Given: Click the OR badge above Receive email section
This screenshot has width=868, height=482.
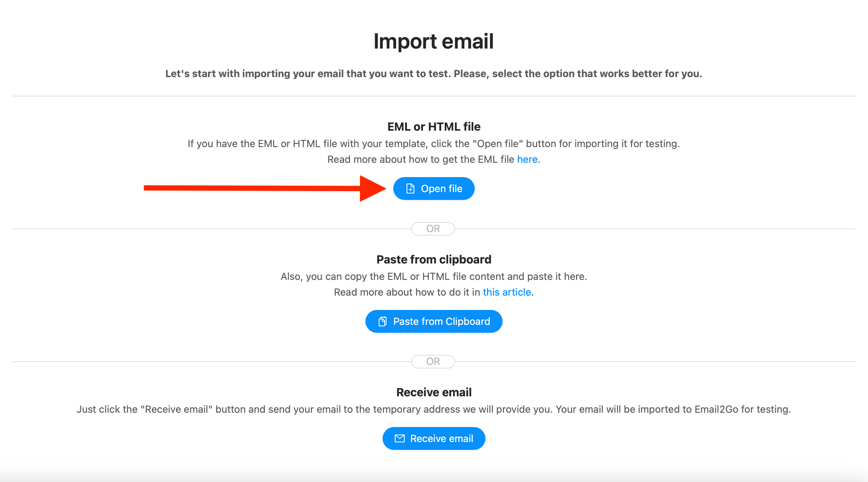Looking at the screenshot, I should (433, 362).
